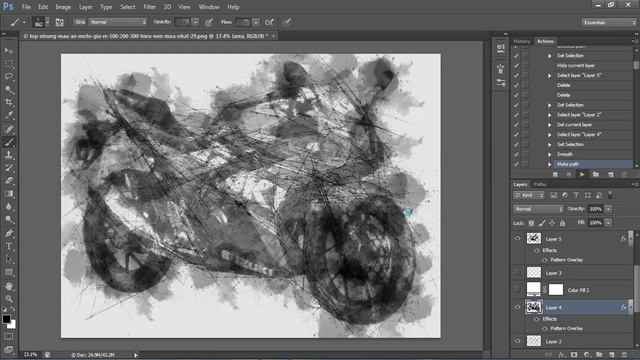Enable airbrush-style build-up icon

(269, 22)
